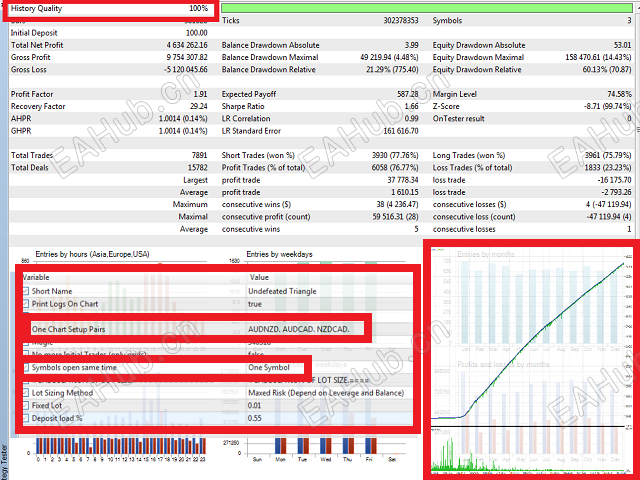Toggle the Lot Sizing Method checkbox
Viewport: 640px width, 480px height.
[26, 393]
